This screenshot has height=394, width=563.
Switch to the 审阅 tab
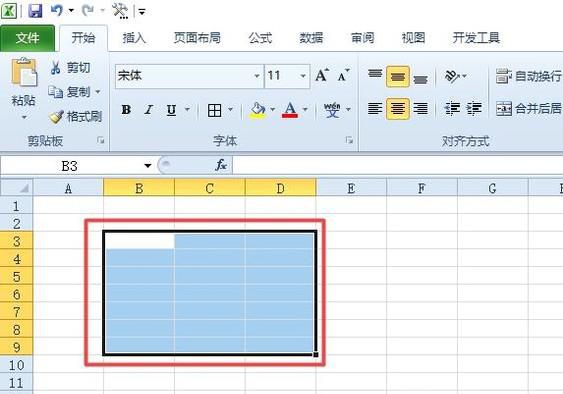[x=362, y=38]
